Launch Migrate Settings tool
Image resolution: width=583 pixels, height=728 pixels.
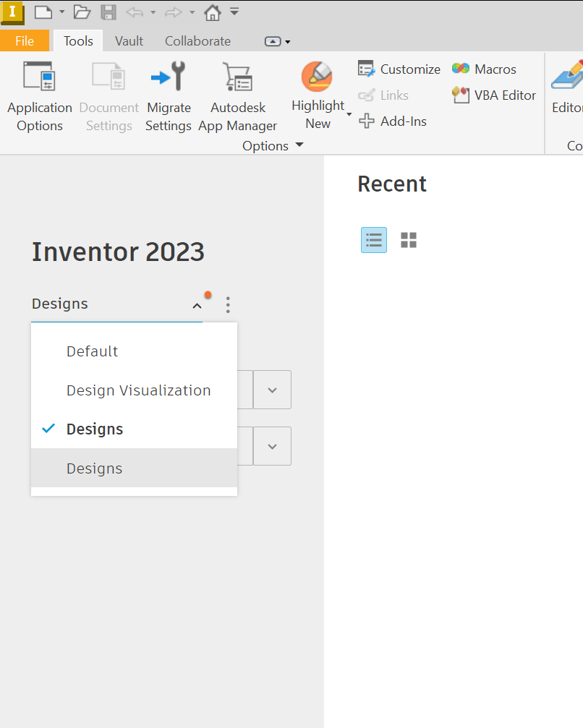[x=169, y=97]
